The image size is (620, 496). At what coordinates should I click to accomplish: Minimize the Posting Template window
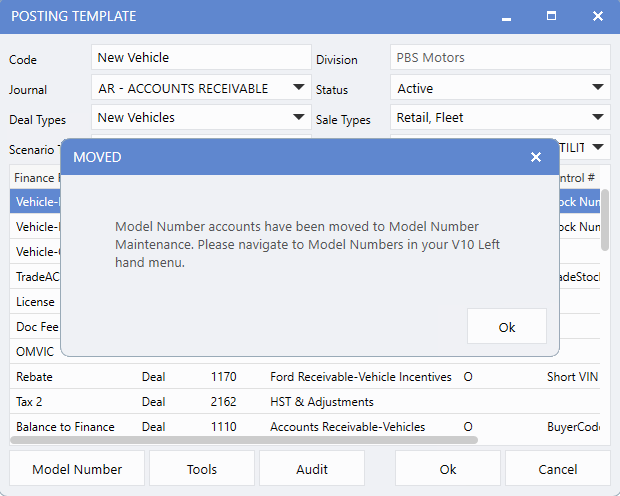506,17
